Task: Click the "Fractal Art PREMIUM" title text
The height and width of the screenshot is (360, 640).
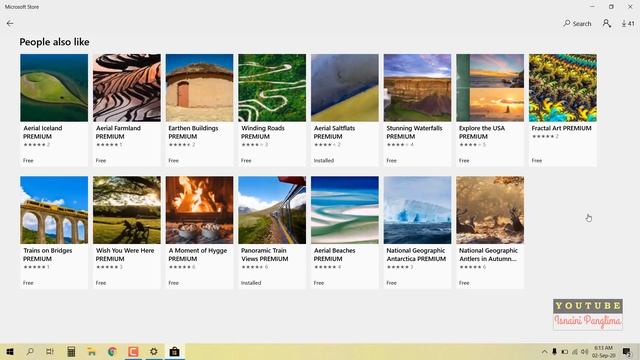Action: coord(561,128)
